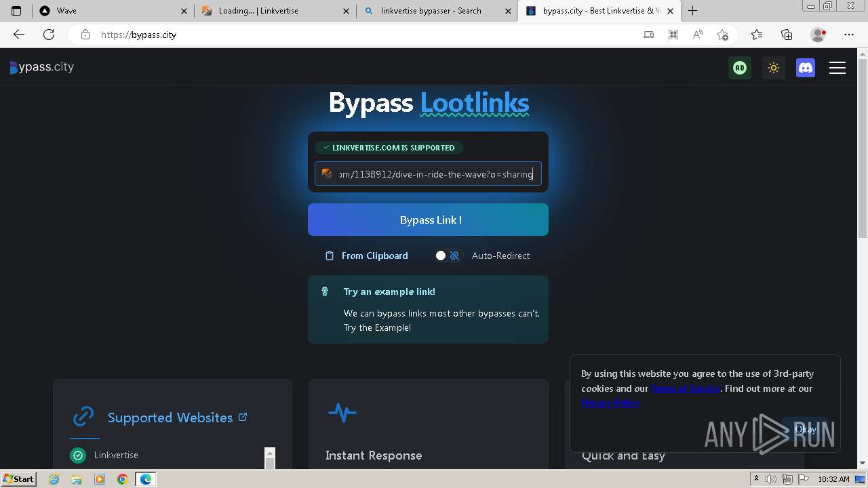This screenshot has width=868, height=488.
Task: View site information lock icon
Action: [85, 35]
